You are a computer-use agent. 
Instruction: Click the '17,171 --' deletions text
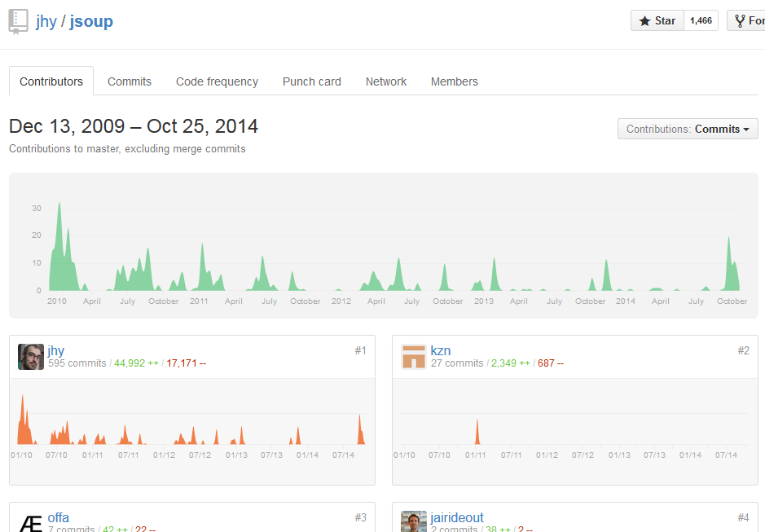(x=187, y=363)
